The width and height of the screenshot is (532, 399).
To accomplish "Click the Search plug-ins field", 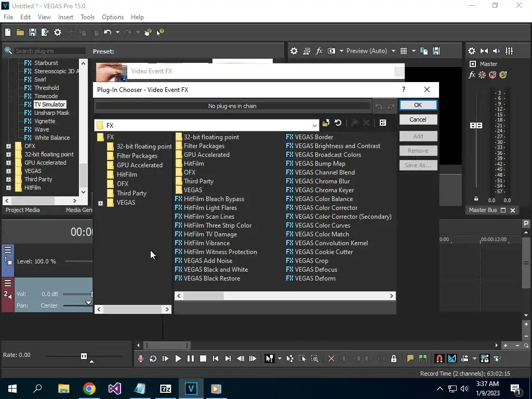I will pyautogui.click(x=49, y=51).
